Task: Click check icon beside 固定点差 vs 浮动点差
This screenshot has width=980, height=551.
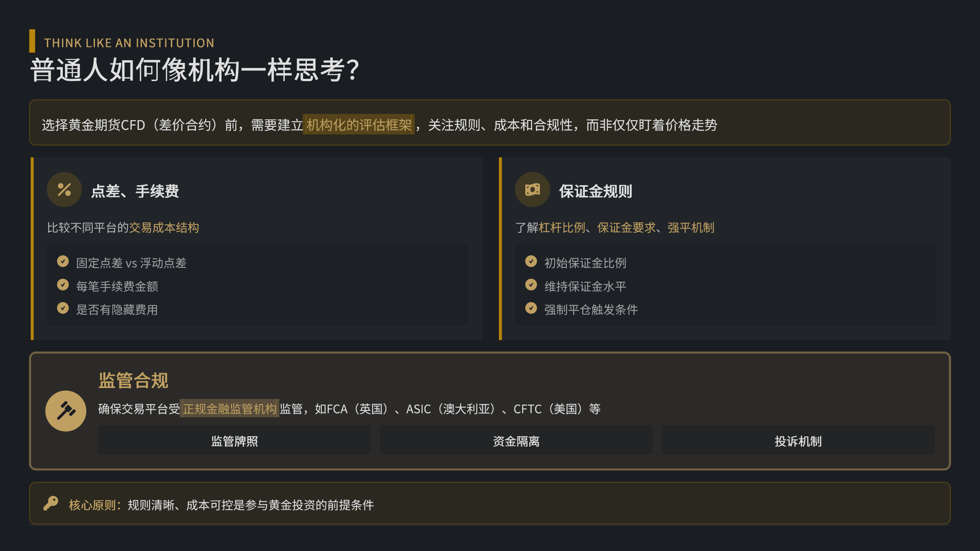Action: pos(63,261)
